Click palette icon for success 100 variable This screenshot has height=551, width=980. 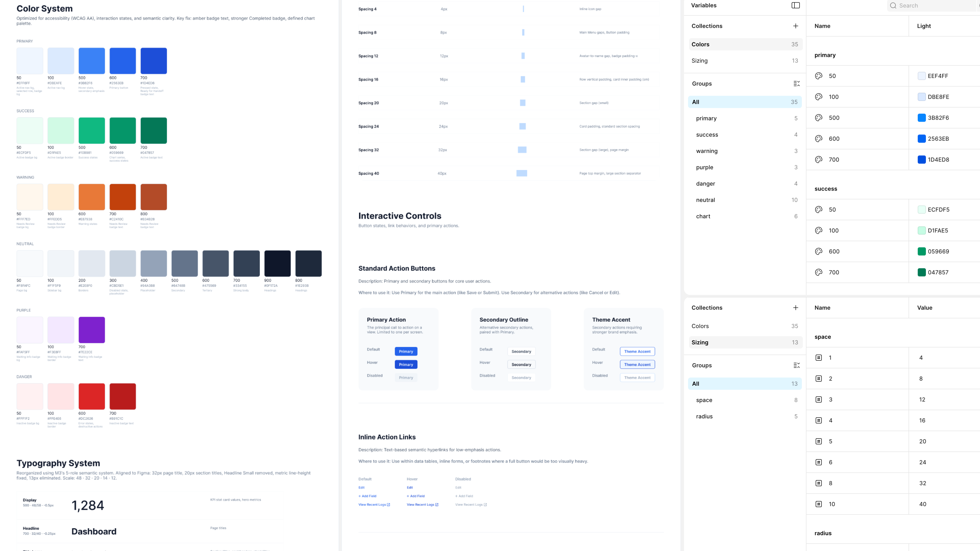coord(819,230)
